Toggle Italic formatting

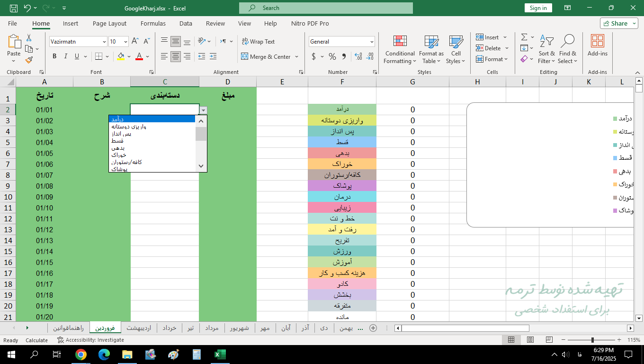(66, 56)
